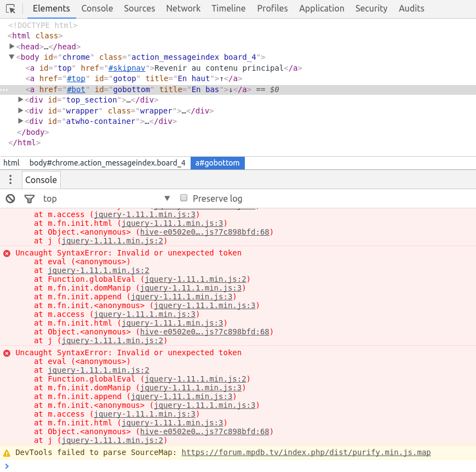Expand the atwho-container div node
The width and height of the screenshot is (476, 472).
21,121
